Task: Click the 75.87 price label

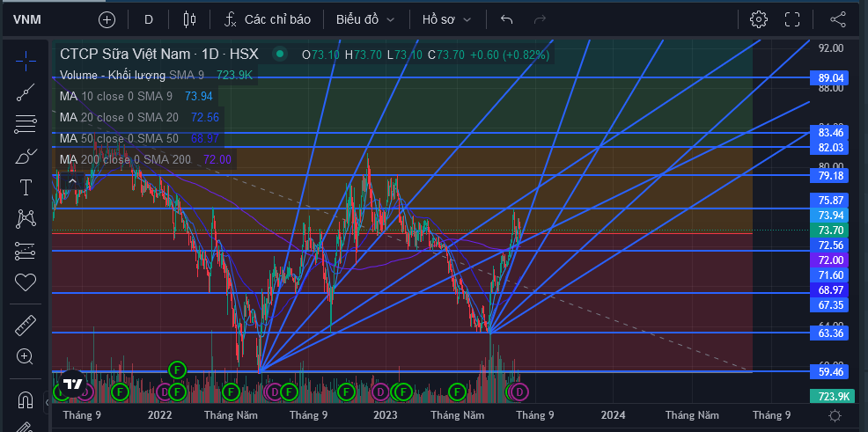Action: (829, 201)
